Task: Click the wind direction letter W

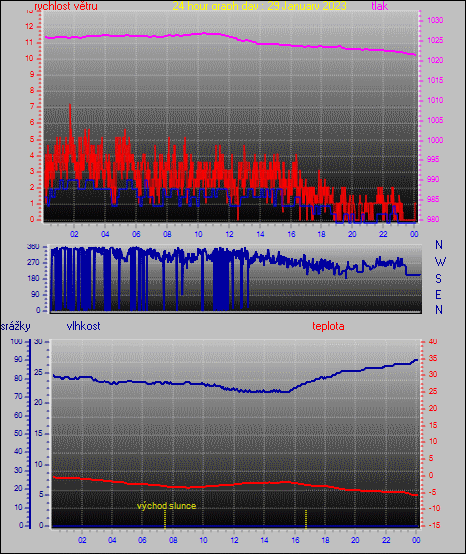Action: tap(440, 262)
